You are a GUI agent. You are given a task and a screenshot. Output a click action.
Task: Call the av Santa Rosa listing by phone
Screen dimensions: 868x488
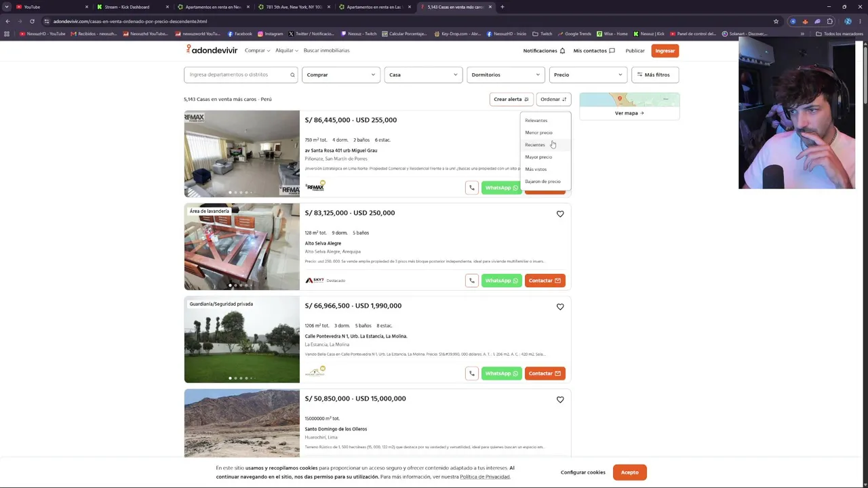coord(472,188)
